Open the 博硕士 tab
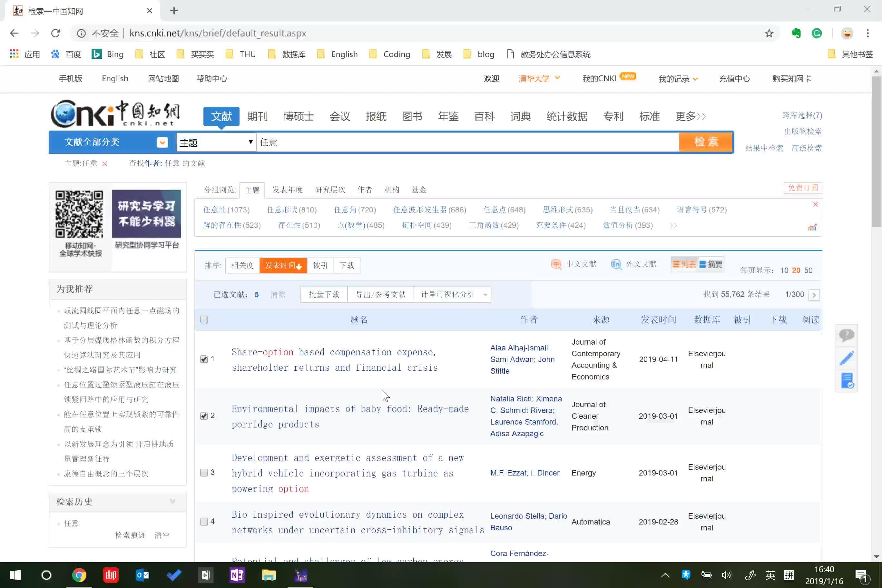 [x=298, y=116]
